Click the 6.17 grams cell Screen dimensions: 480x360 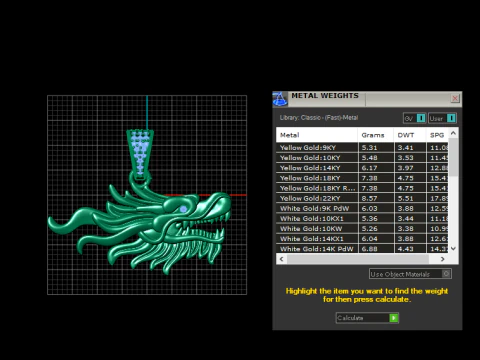click(376, 168)
